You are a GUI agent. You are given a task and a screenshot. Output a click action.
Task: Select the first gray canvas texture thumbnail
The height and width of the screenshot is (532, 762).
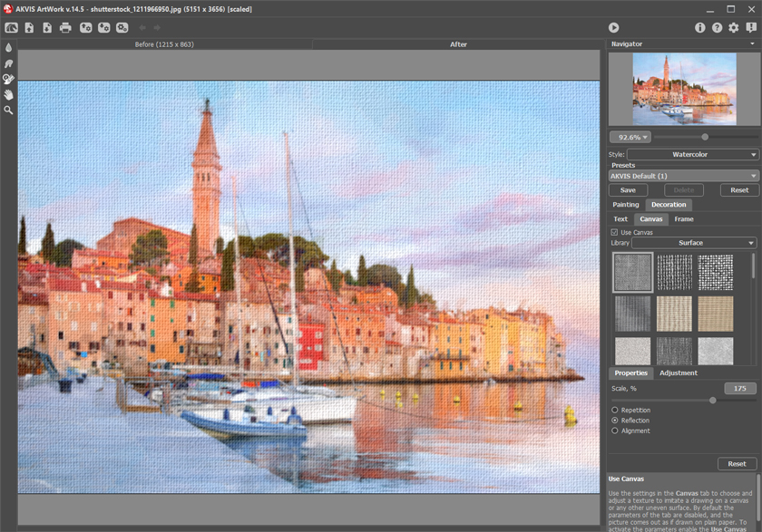tap(632, 272)
